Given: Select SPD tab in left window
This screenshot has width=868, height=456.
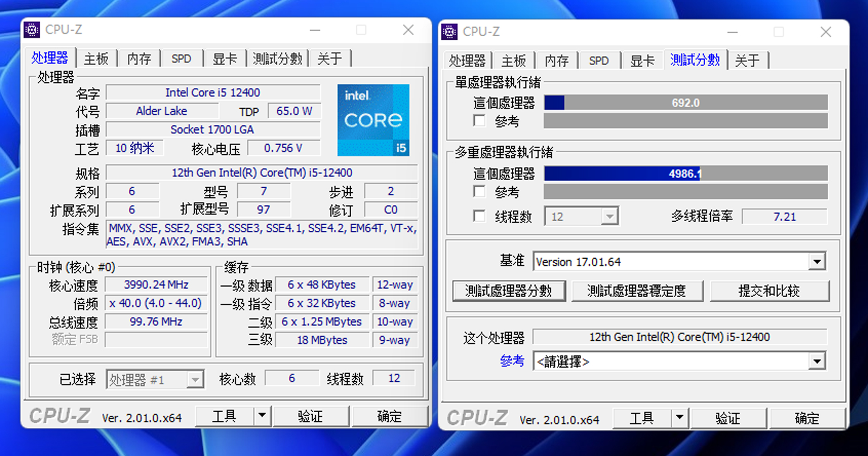Looking at the screenshot, I should click(181, 59).
